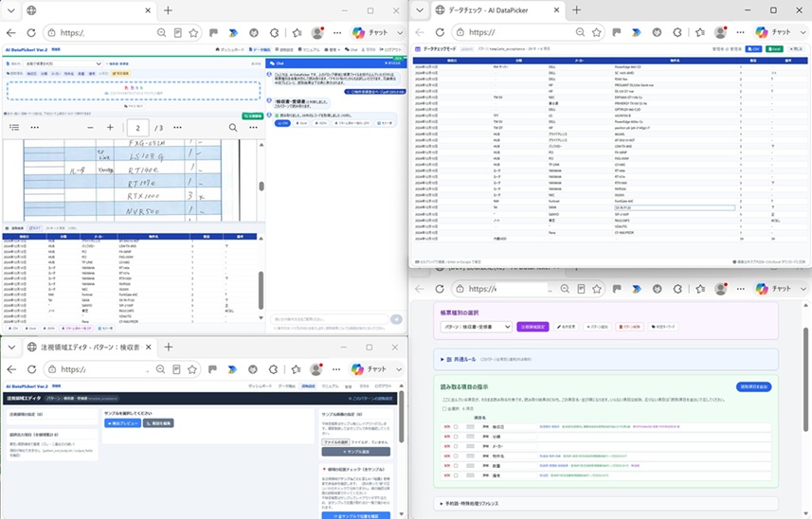Image resolution: width=812 pixels, height=519 pixels.
Task: Click the file drop zone with dashed border
Action: [134, 91]
